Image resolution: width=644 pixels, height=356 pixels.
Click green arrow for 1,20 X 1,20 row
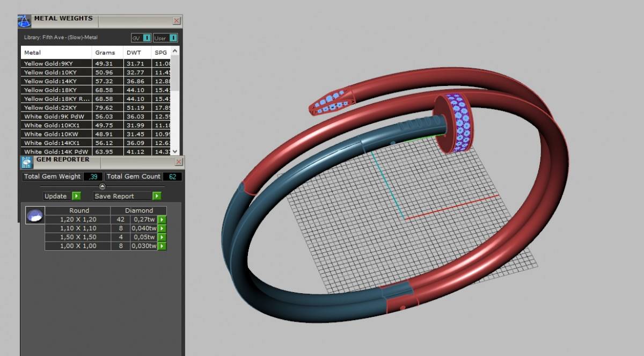click(x=162, y=220)
